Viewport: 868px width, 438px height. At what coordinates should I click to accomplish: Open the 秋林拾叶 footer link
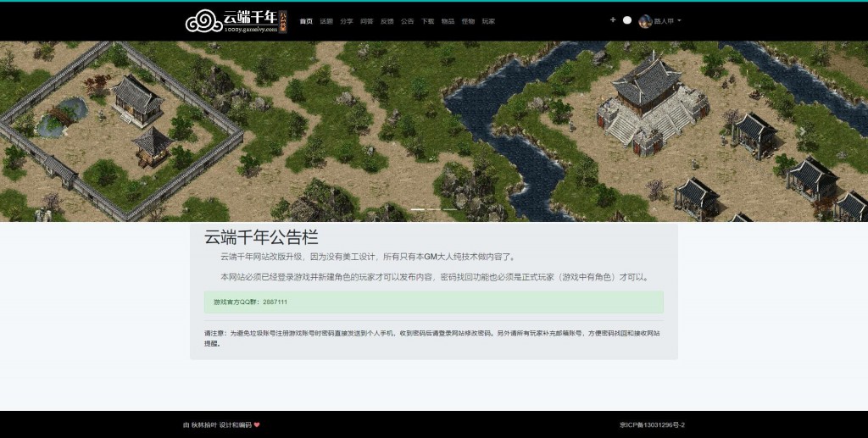pyautogui.click(x=204, y=424)
